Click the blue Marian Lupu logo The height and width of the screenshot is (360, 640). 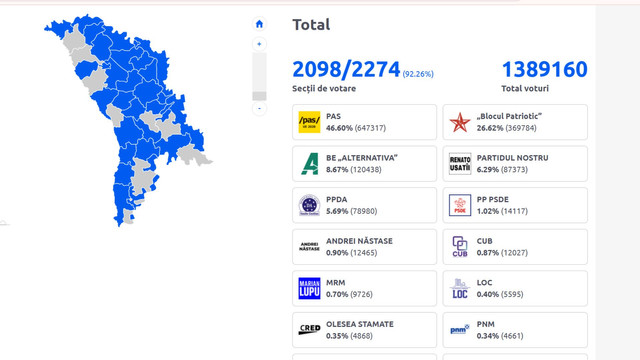(309, 289)
